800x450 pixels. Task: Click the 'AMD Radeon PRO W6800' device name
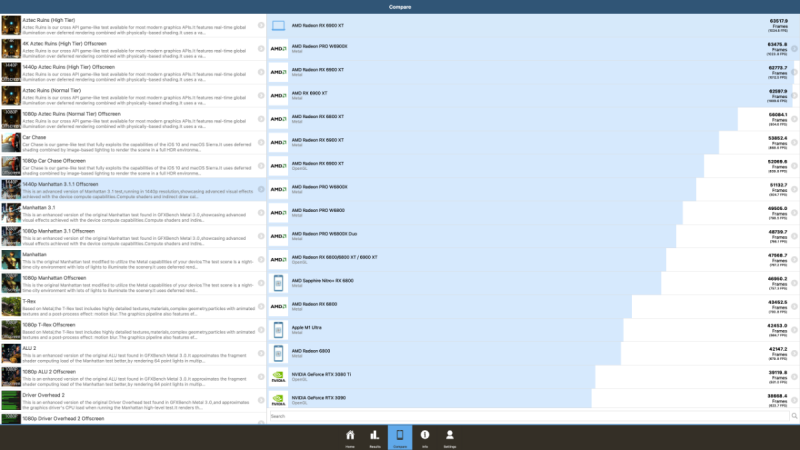(x=318, y=210)
